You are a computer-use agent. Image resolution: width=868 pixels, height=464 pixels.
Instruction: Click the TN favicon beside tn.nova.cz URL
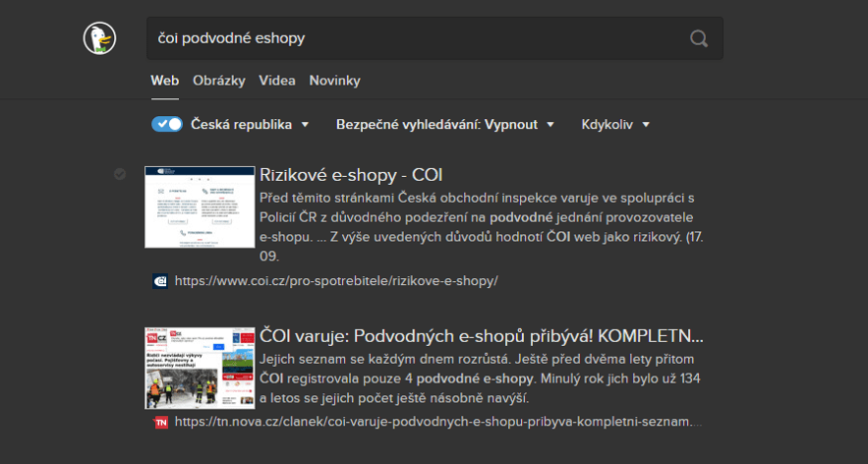tap(160, 423)
